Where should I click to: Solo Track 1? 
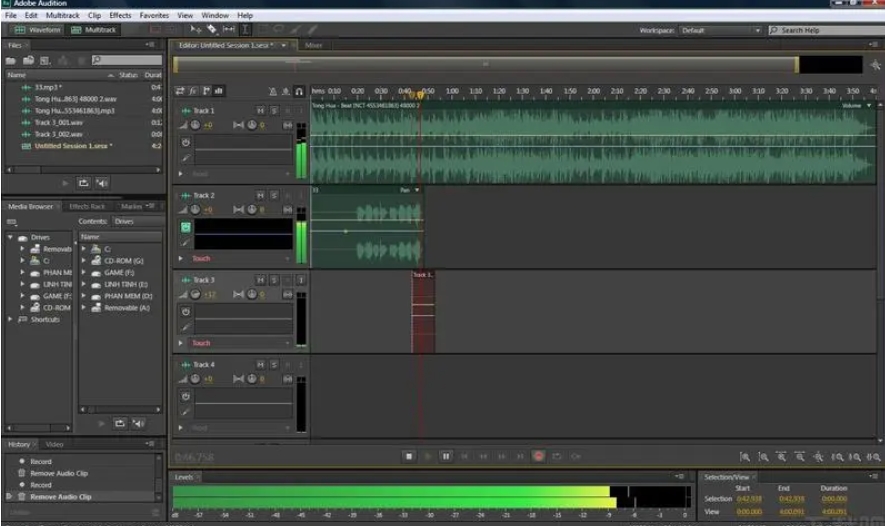tap(274, 111)
